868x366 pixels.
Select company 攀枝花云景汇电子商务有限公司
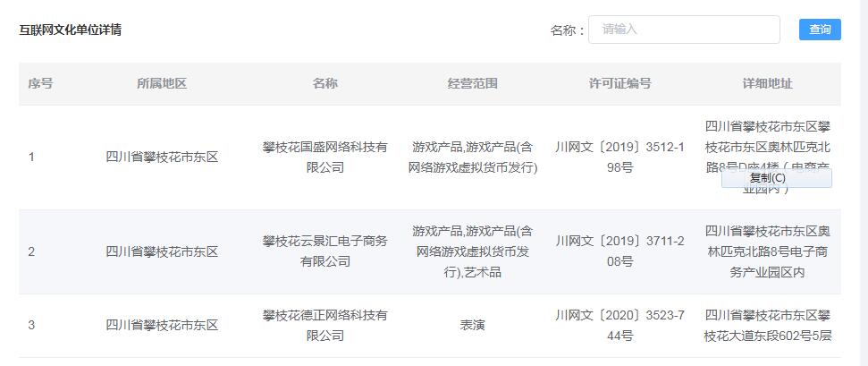pos(325,251)
